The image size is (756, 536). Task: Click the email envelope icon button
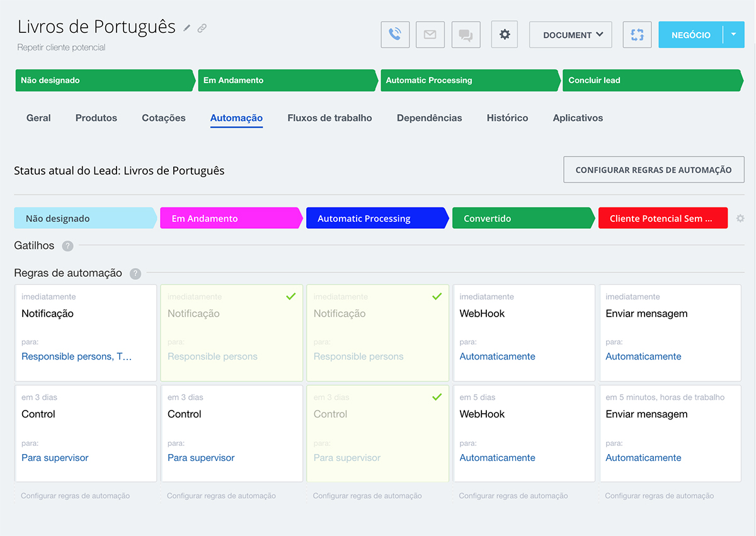pos(430,35)
